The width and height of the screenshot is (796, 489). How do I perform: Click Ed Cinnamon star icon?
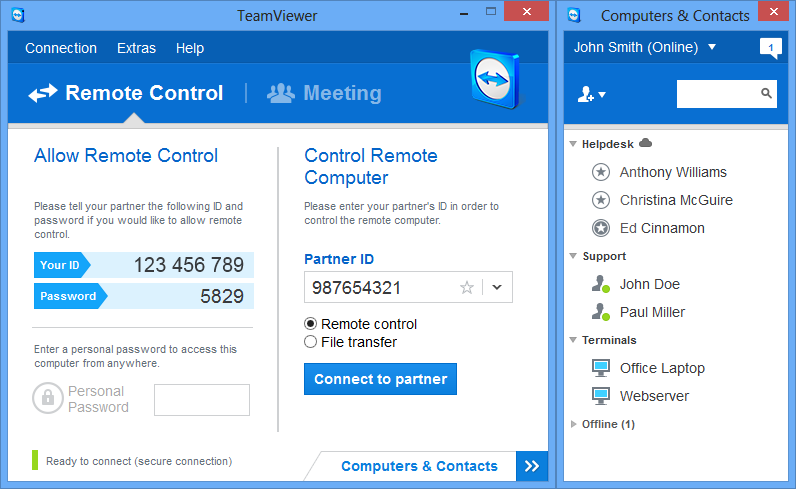pos(601,228)
